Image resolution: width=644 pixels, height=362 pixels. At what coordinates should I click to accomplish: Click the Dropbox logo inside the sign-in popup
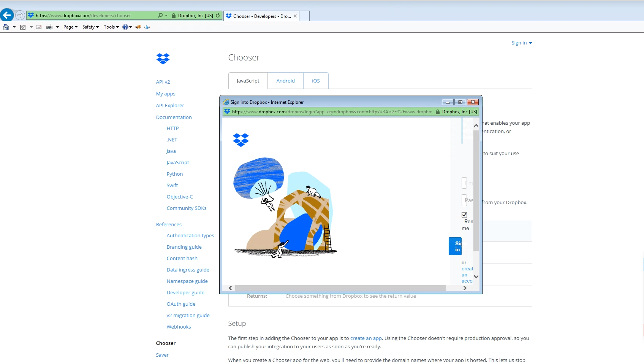click(241, 140)
